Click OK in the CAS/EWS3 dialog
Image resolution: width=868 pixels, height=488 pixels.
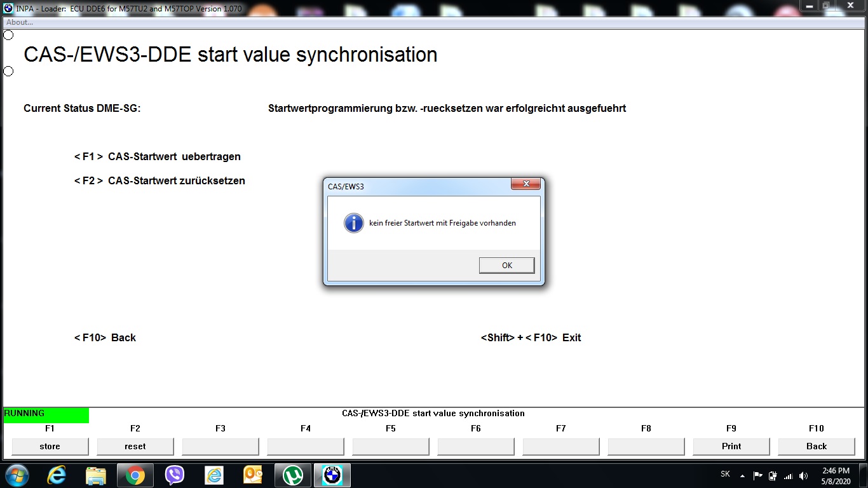[x=506, y=266]
